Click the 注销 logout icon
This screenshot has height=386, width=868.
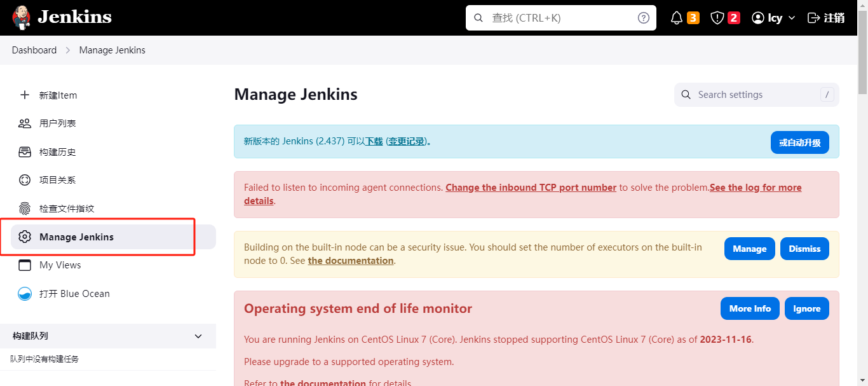click(x=813, y=18)
